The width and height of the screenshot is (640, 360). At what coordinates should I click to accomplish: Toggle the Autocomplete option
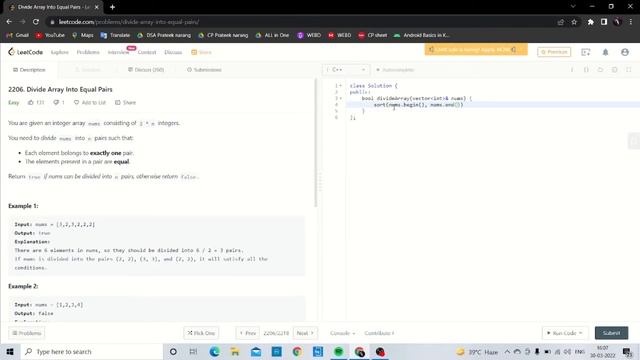pyautogui.click(x=395, y=70)
